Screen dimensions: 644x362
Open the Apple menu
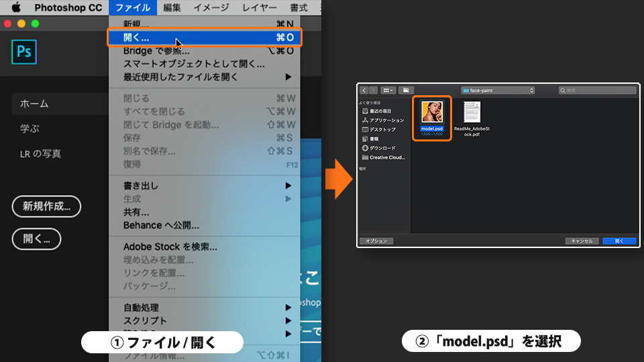coord(15,7)
